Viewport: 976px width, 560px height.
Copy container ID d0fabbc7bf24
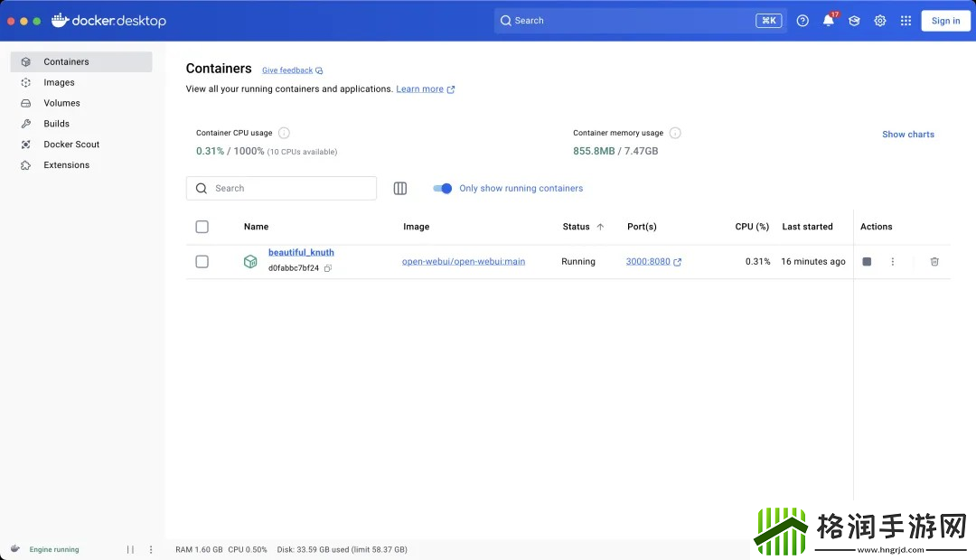pos(328,268)
